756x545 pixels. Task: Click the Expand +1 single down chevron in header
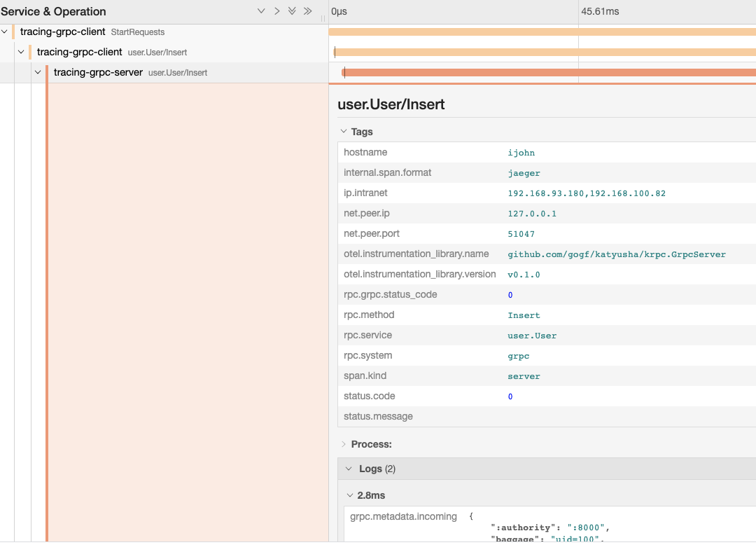pos(261,11)
